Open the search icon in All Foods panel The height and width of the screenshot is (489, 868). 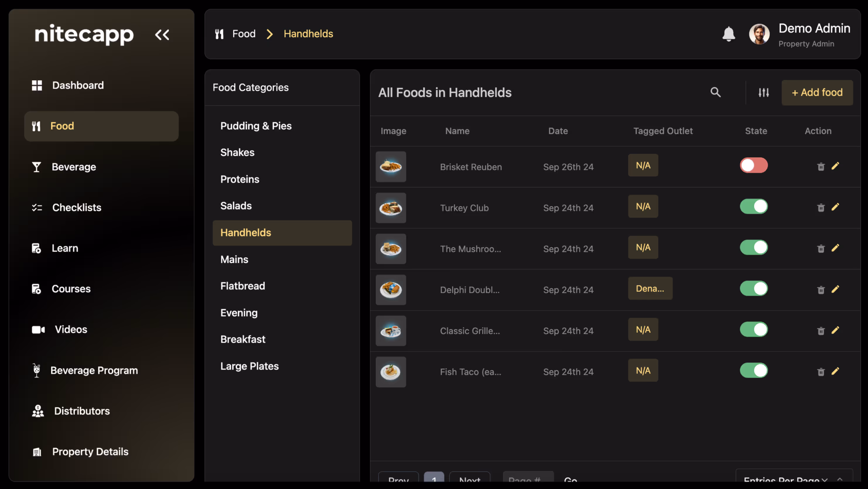(716, 92)
